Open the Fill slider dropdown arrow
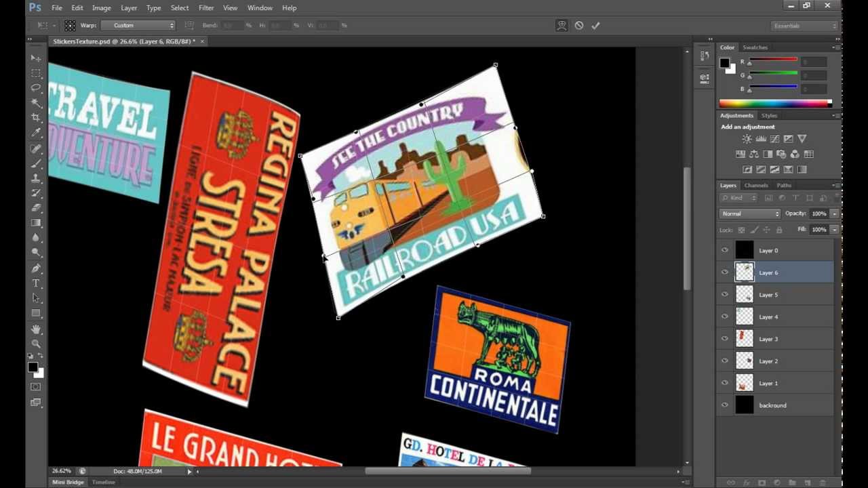The height and width of the screenshot is (488, 868). pyautogui.click(x=835, y=230)
